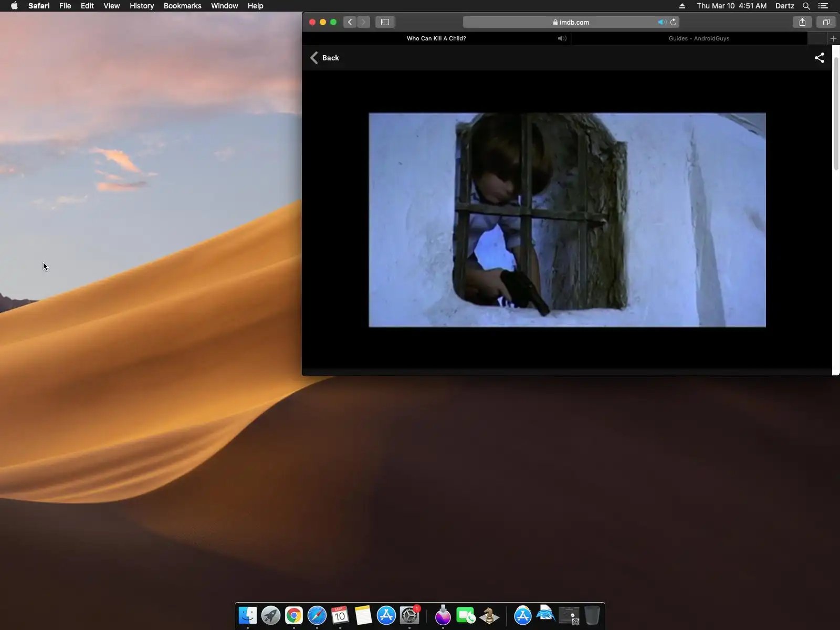840x630 pixels.
Task: Open the screenshot stack in the Dock
Action: tap(569, 615)
